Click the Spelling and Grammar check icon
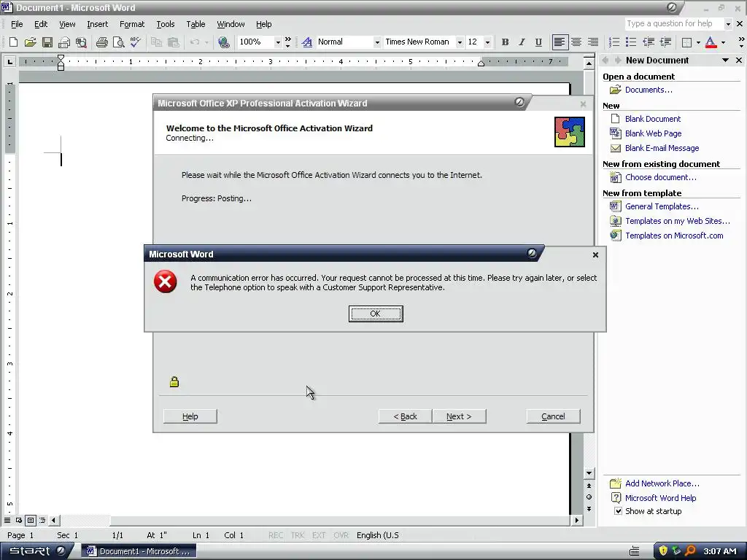The width and height of the screenshot is (747, 560). point(135,42)
